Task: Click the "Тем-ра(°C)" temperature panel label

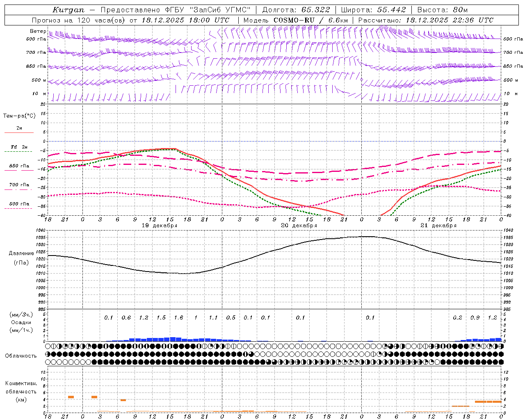Action: coord(19,116)
